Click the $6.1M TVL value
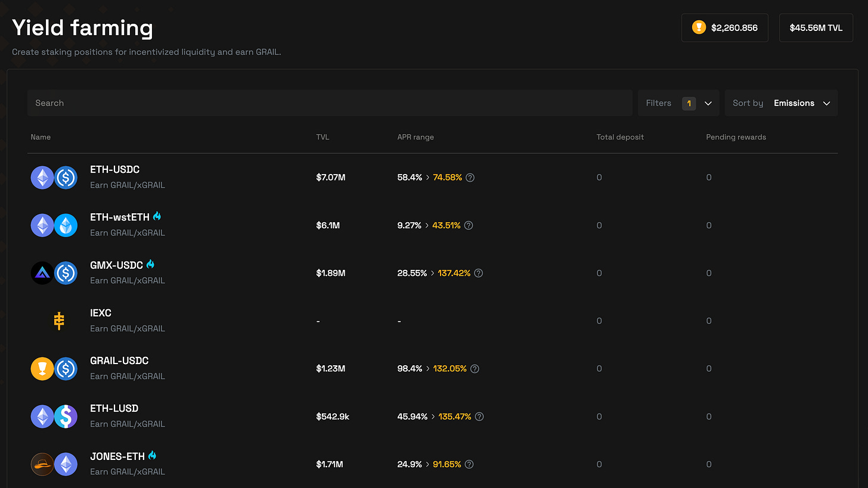The width and height of the screenshot is (868, 488). click(x=328, y=225)
